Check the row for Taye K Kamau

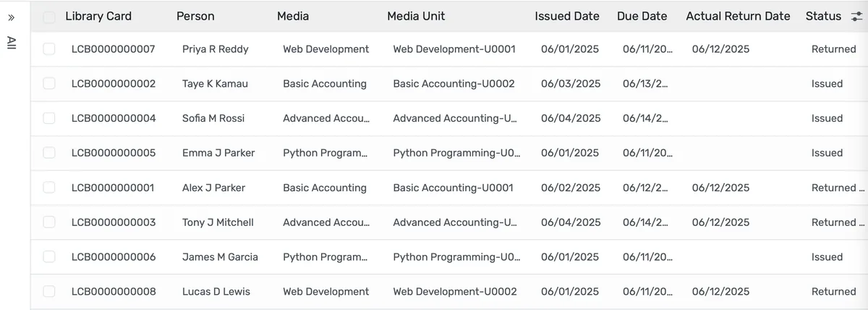49,84
